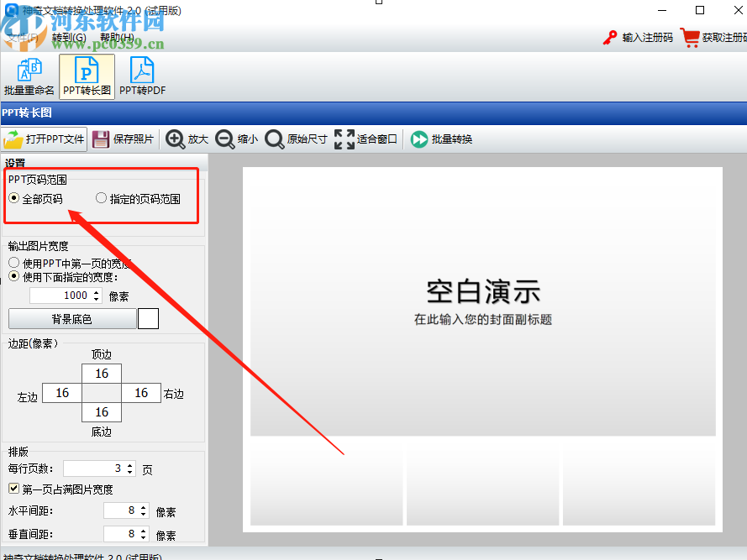
Task: Edit the 右边 right margin value field
Action: point(140,392)
